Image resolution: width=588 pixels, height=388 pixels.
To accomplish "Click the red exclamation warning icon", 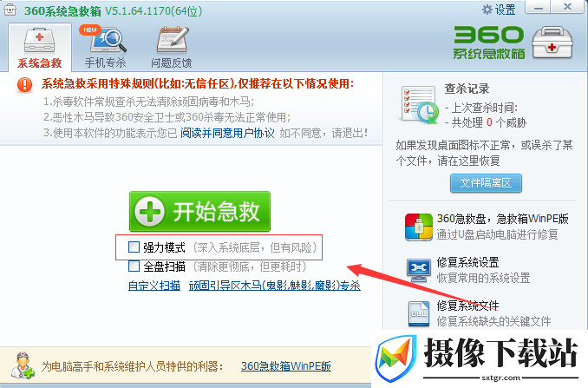I will point(25,84).
